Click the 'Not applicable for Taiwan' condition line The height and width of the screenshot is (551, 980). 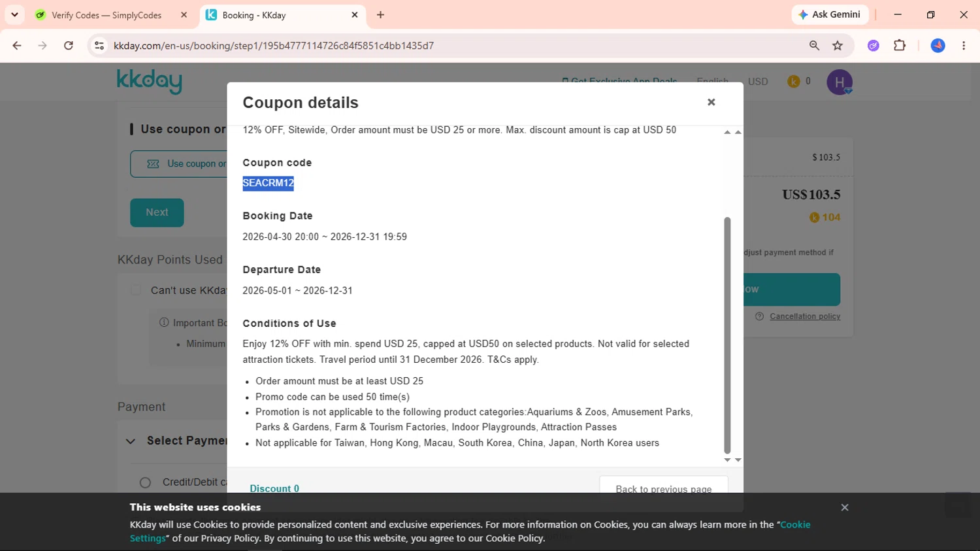(457, 442)
